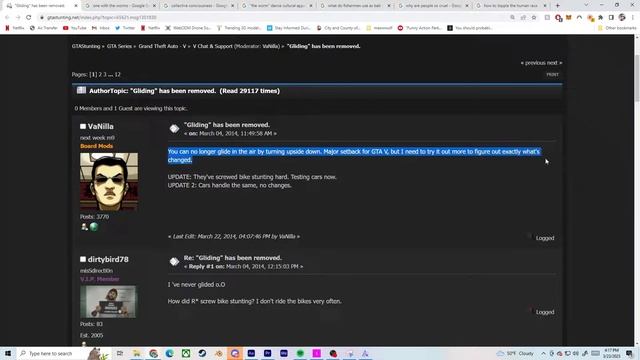Open the Funny Action Park bookmark
This screenshot has width=640, height=360.
point(419,28)
